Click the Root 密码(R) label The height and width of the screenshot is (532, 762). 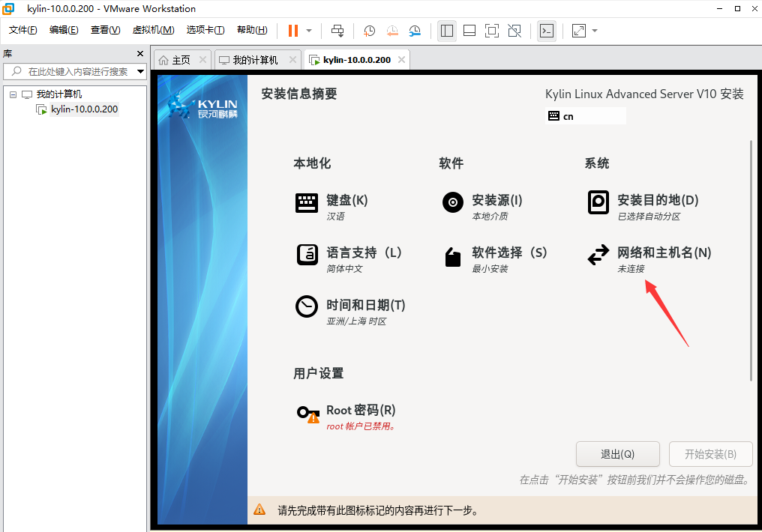pyautogui.click(x=361, y=410)
